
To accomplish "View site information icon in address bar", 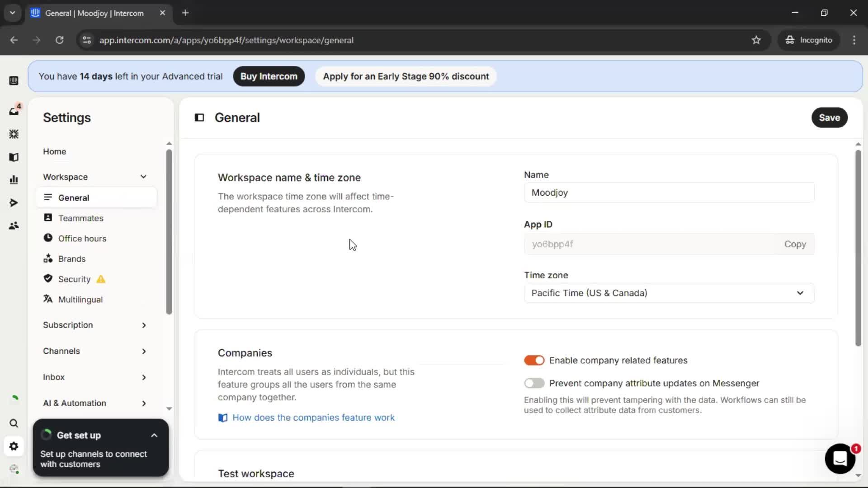I will 87,40.
